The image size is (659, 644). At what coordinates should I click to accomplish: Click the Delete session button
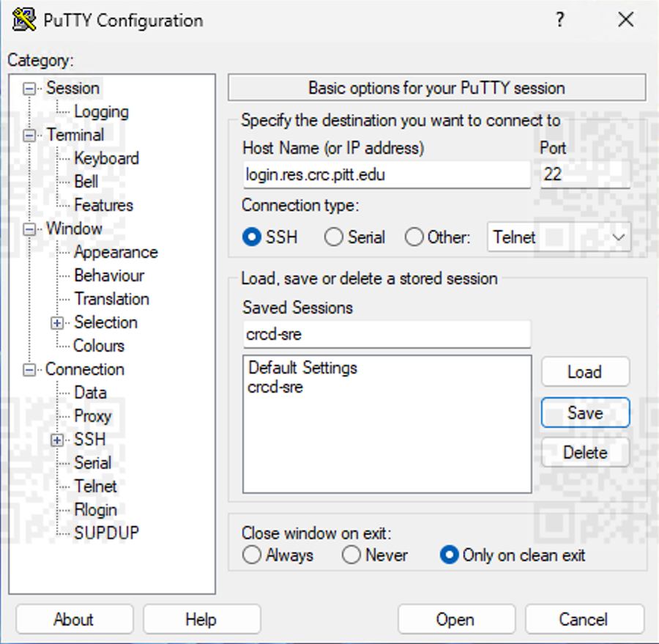tap(585, 453)
